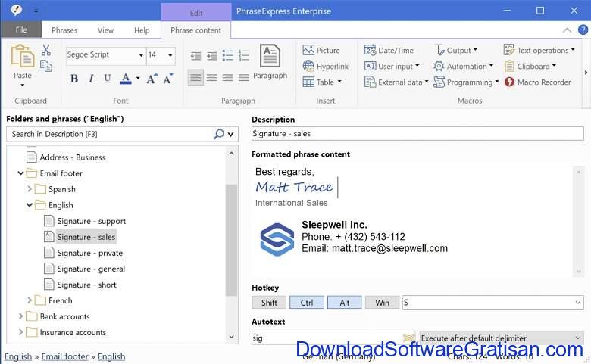Open the Paragraph settings button
The image size is (591, 364).
(x=270, y=62)
